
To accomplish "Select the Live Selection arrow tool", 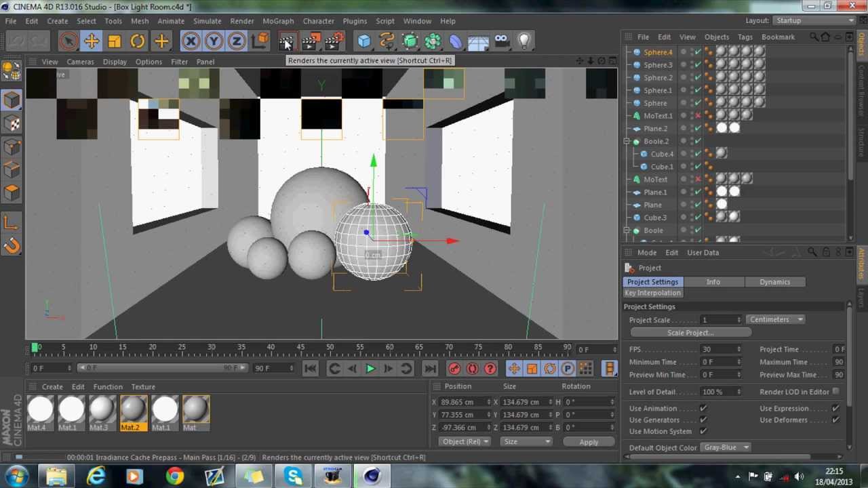I will [68, 41].
